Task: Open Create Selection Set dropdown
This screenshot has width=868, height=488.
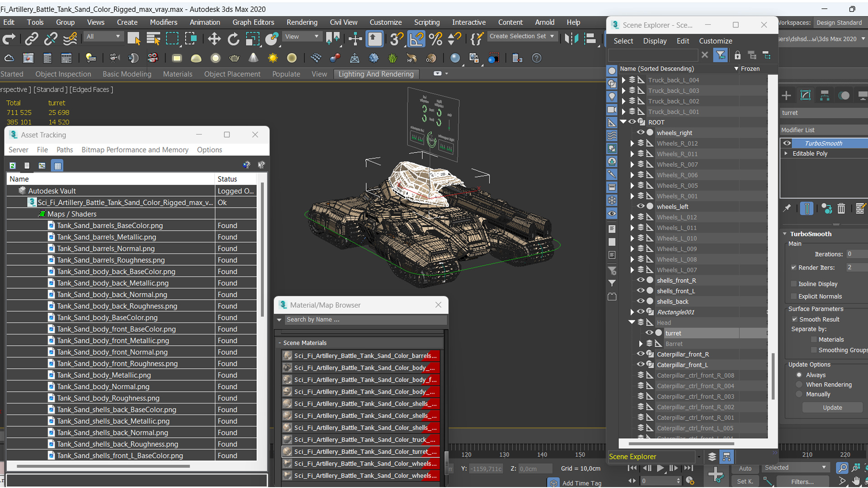Action: (x=522, y=36)
